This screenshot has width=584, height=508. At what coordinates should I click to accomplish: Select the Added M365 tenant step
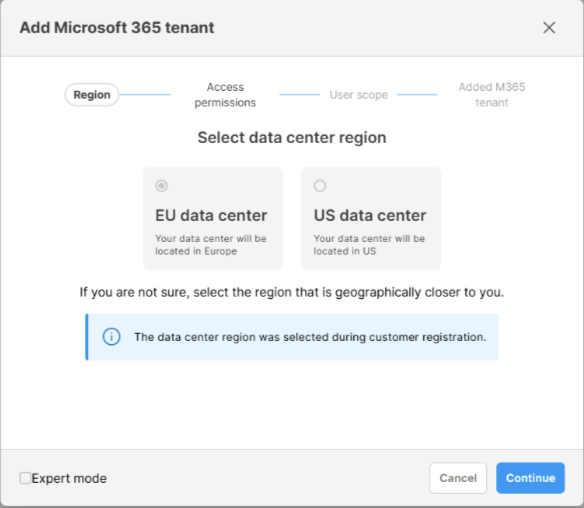492,95
